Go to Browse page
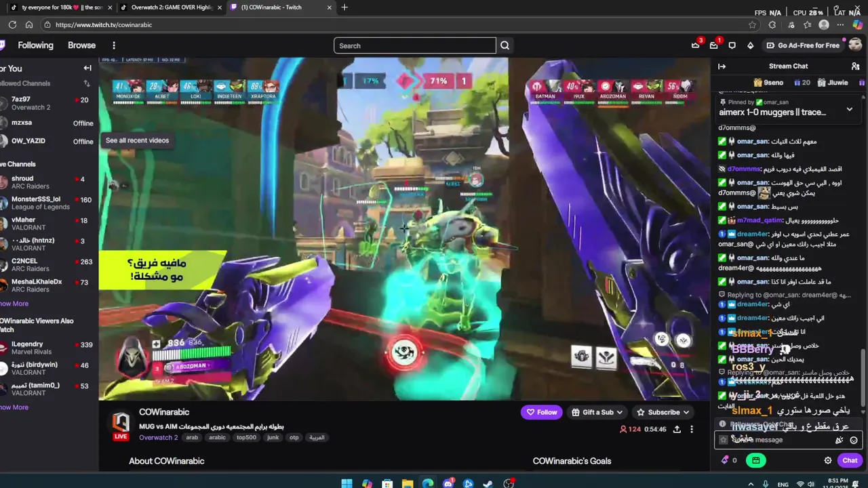The height and width of the screenshot is (488, 868). pyautogui.click(x=81, y=45)
